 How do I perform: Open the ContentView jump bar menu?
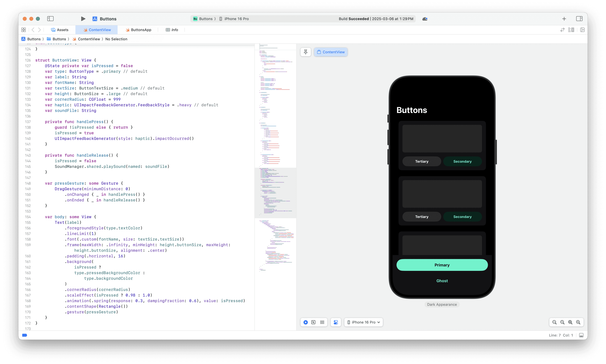point(89,39)
